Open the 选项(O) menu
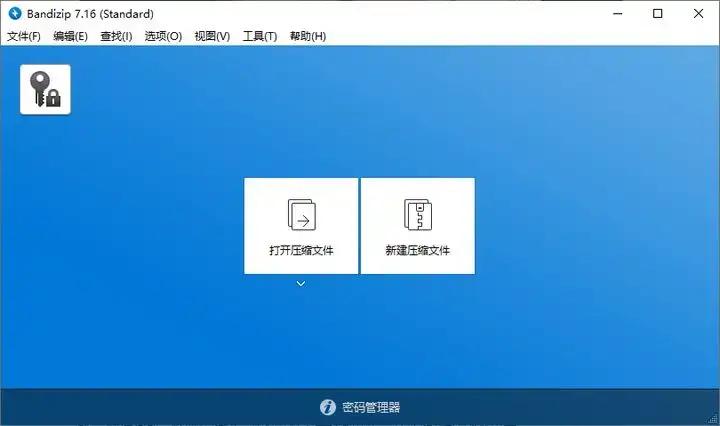Screen dimensions: 720x426 point(163,36)
